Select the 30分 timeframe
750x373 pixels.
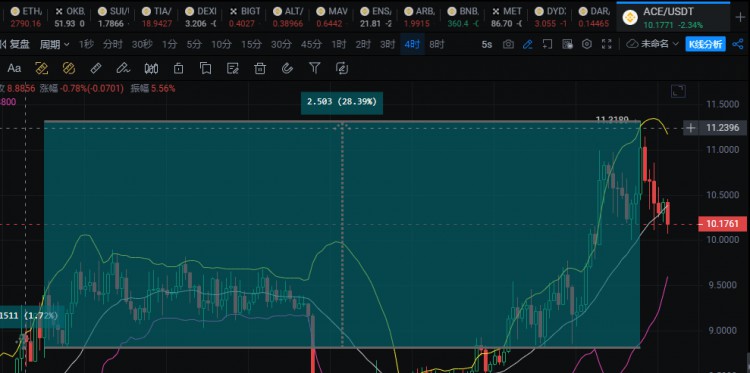(x=281, y=44)
